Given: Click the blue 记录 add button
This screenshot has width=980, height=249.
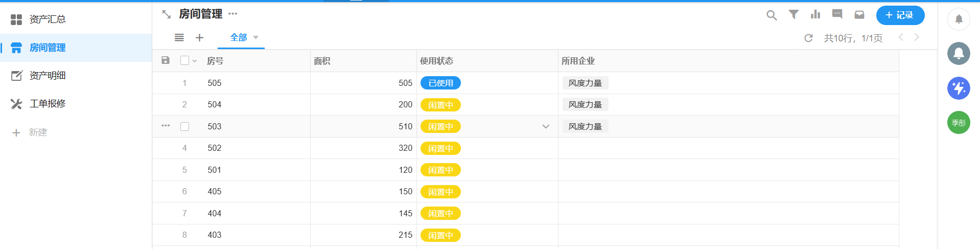Looking at the screenshot, I should point(900,15).
